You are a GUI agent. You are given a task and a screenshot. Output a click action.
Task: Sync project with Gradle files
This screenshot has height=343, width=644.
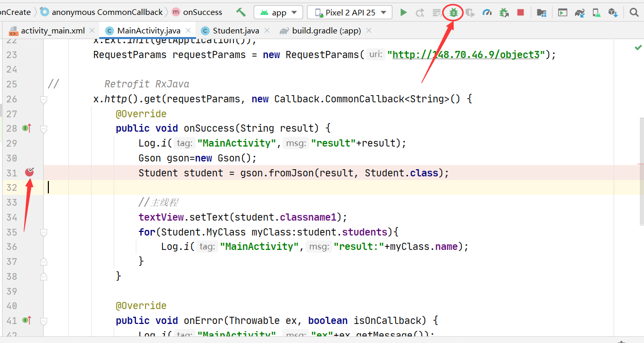point(580,12)
